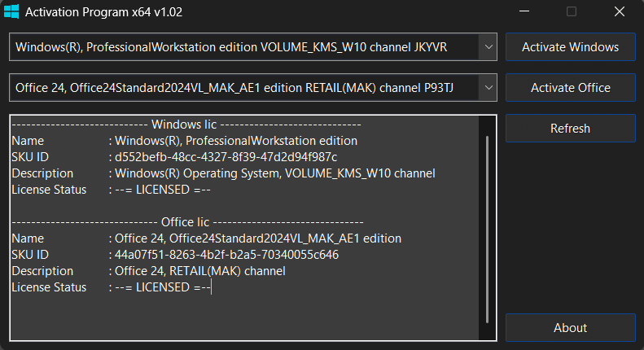Refresh the license information
Image resolution: width=644 pixels, height=350 pixels.
click(x=570, y=128)
